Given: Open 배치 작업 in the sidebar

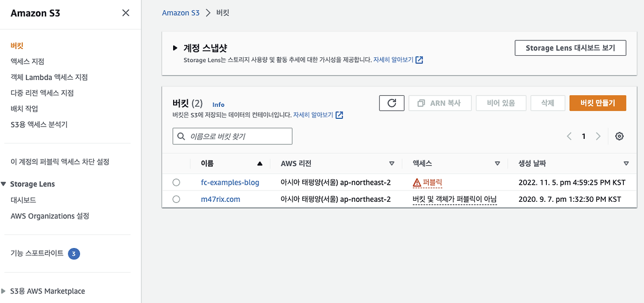Looking at the screenshot, I should click(x=24, y=109).
